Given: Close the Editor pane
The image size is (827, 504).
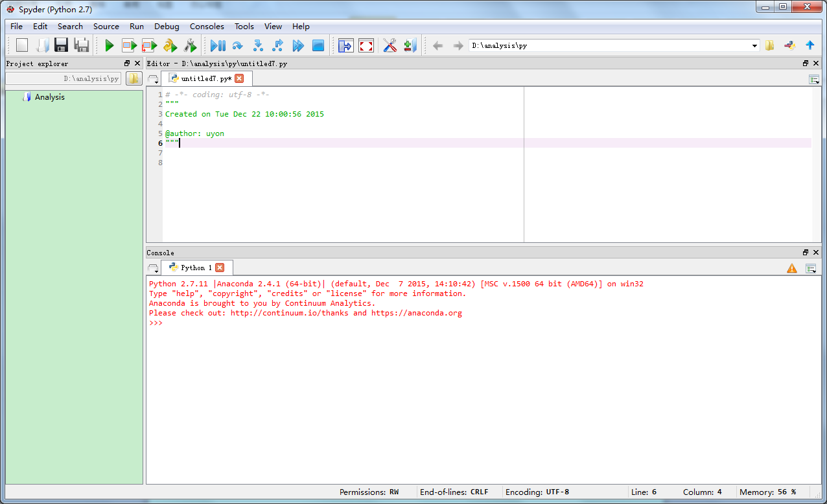Looking at the screenshot, I should point(816,63).
